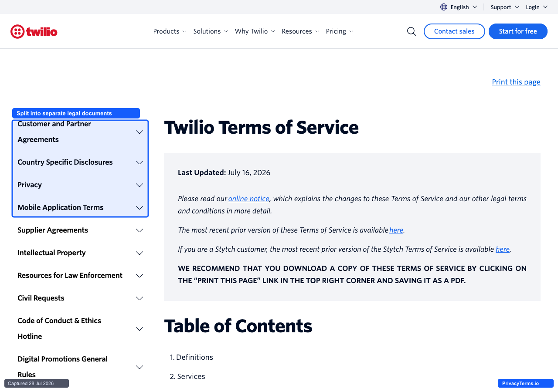Image resolution: width=558 pixels, height=392 pixels.
Task: Open the Login dropdown
Action: pyautogui.click(x=537, y=7)
